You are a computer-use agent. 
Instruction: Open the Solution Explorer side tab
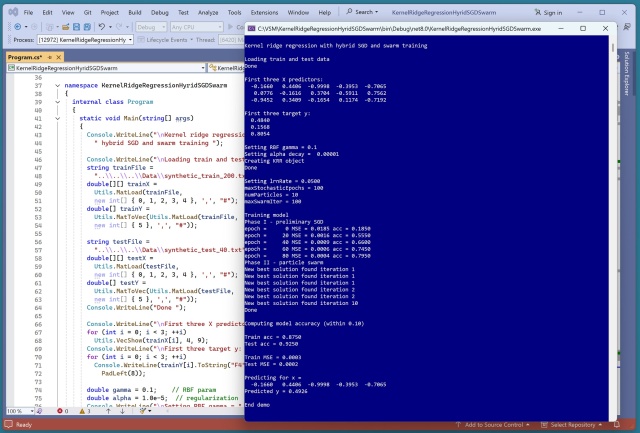pyautogui.click(x=627, y=74)
